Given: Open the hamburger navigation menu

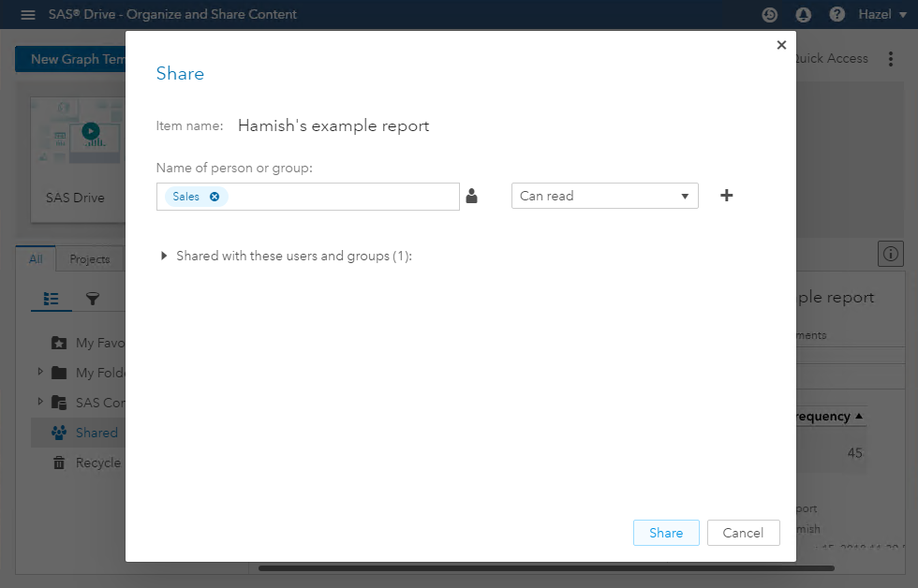Looking at the screenshot, I should [28, 15].
